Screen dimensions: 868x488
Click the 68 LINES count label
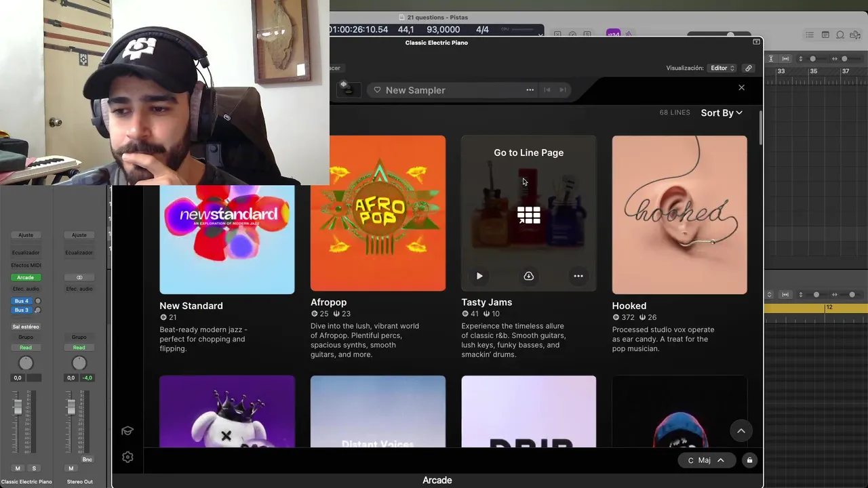click(x=675, y=113)
